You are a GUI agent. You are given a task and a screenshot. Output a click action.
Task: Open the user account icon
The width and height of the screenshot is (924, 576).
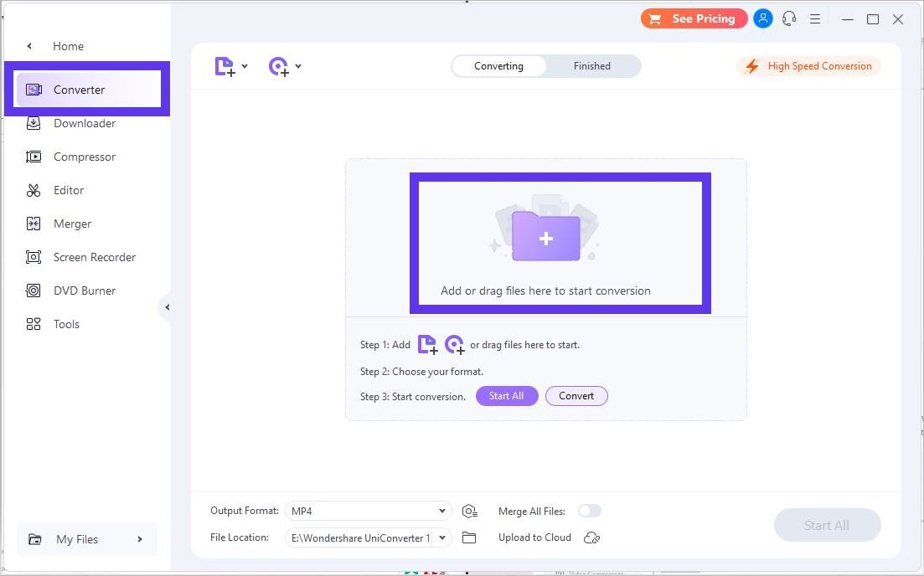point(762,19)
